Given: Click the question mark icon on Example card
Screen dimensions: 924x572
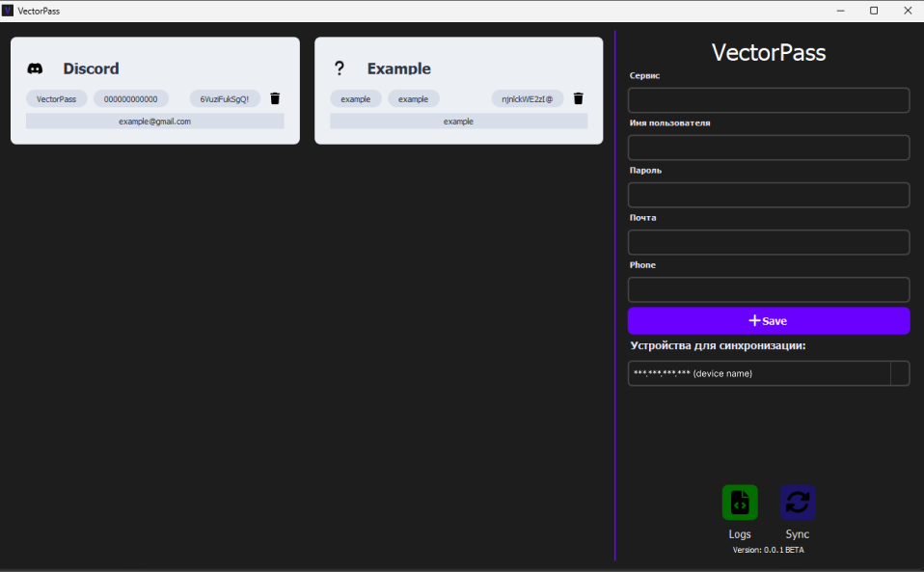Looking at the screenshot, I should [340, 68].
